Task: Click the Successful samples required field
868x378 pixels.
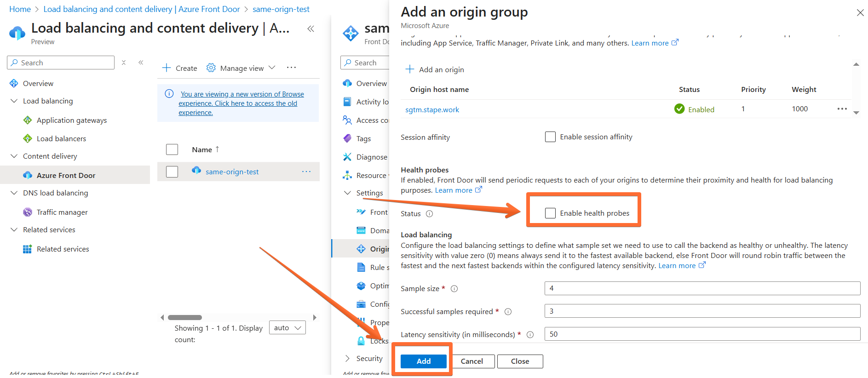Action: 702,311
